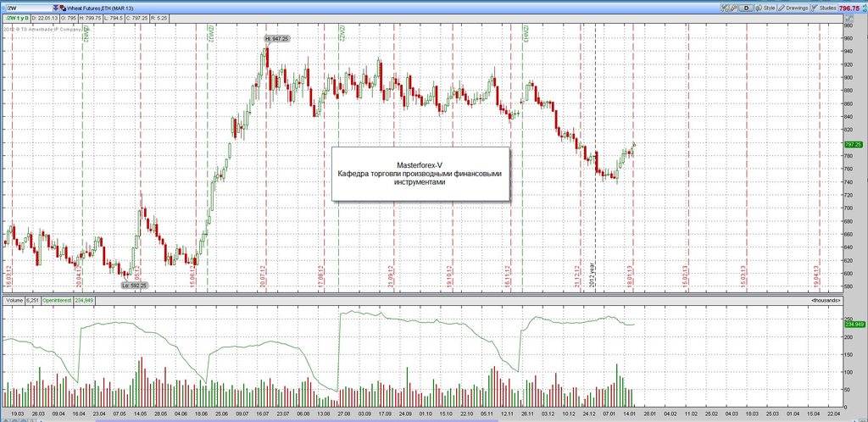Click the 'R: 5.25' range value
Screen dimensions: 868x422
(x=159, y=19)
